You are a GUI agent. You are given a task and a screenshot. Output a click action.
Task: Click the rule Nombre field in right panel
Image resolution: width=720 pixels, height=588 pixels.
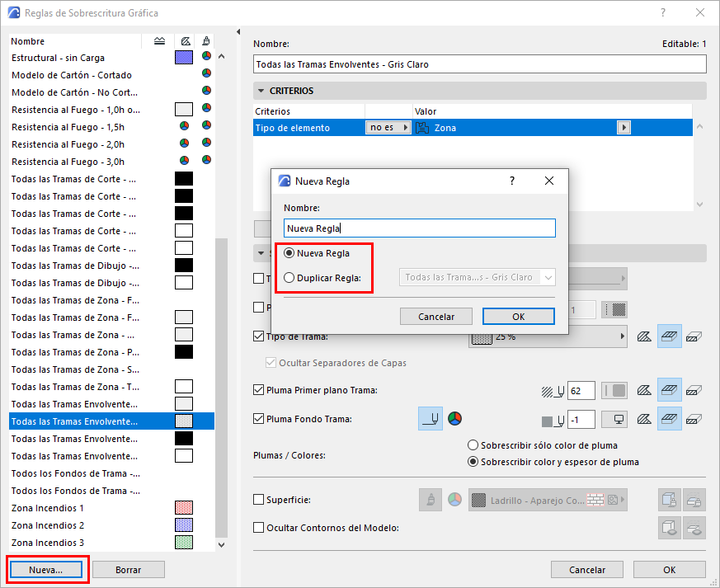tap(480, 64)
